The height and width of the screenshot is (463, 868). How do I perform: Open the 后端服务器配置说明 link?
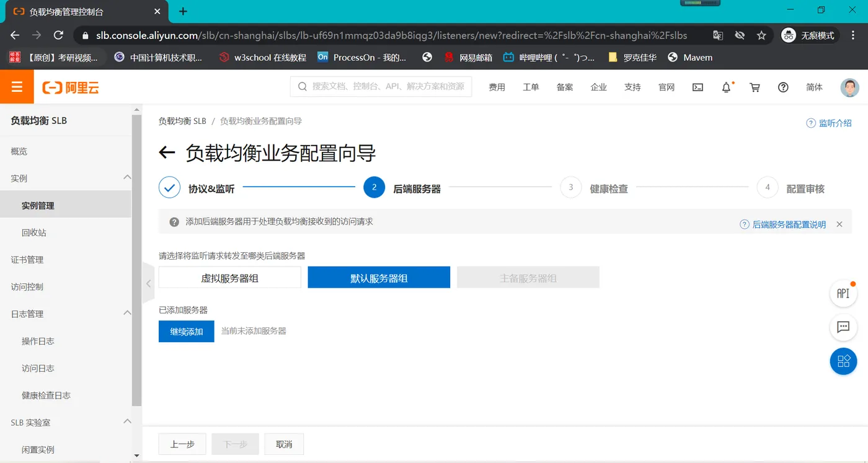(x=783, y=224)
